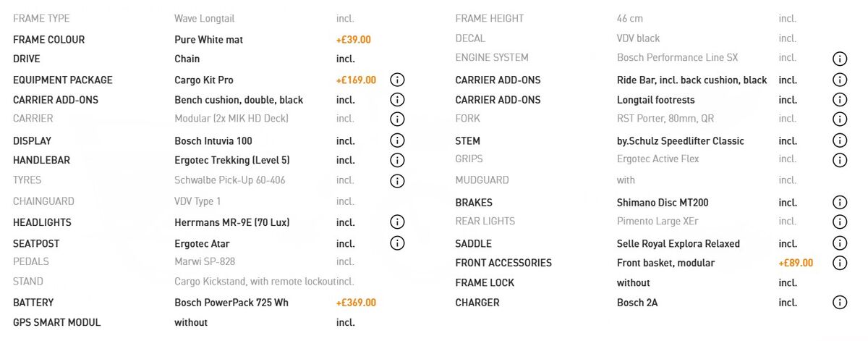Select the Chain drive option

(187, 59)
